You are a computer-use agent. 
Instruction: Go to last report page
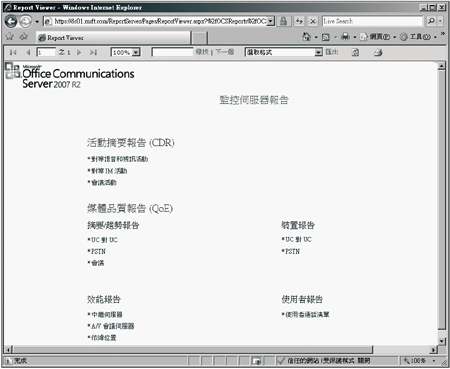click(93, 52)
